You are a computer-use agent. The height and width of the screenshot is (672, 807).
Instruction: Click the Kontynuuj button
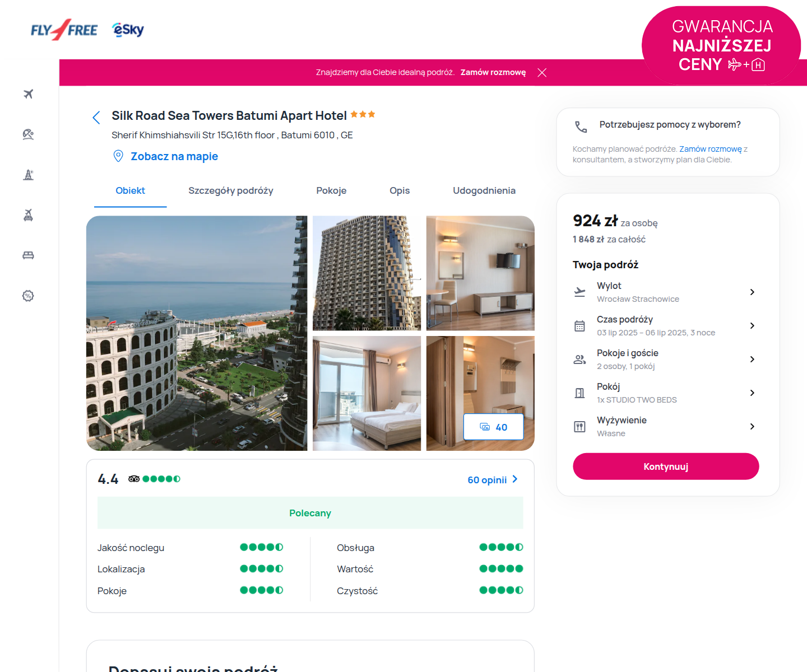[666, 466]
